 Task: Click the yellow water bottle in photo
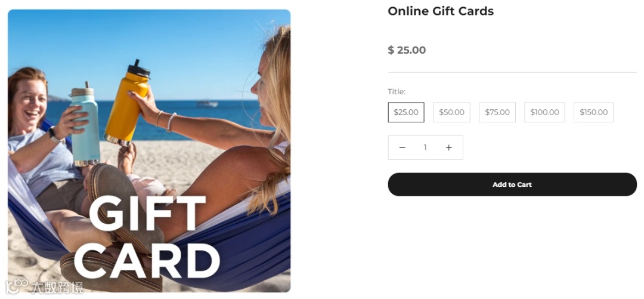coord(127,103)
